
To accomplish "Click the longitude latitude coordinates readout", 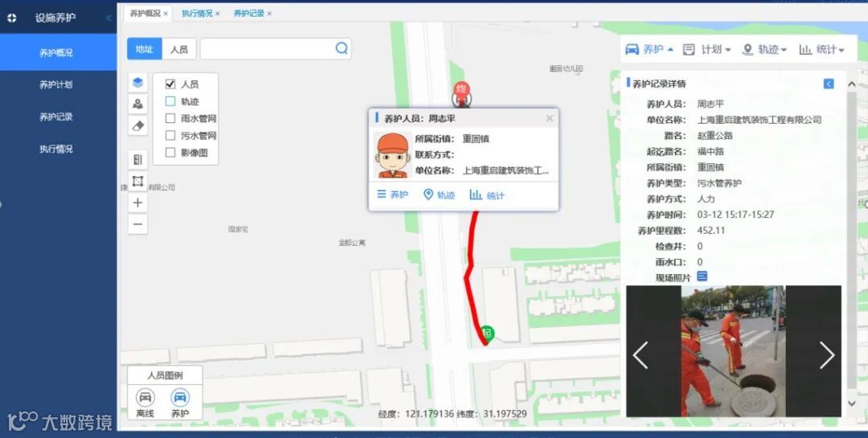I will [x=452, y=414].
